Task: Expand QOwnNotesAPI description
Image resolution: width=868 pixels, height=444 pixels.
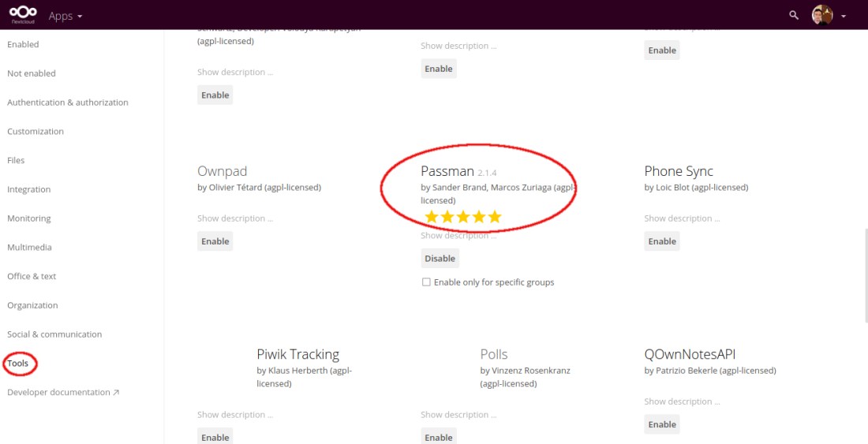Action: coord(682,401)
